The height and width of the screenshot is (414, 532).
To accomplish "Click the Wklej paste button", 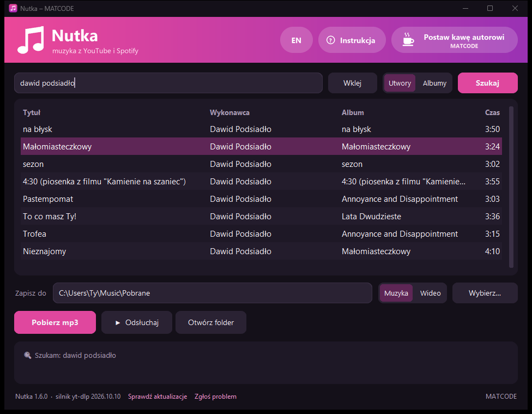I will coord(353,83).
